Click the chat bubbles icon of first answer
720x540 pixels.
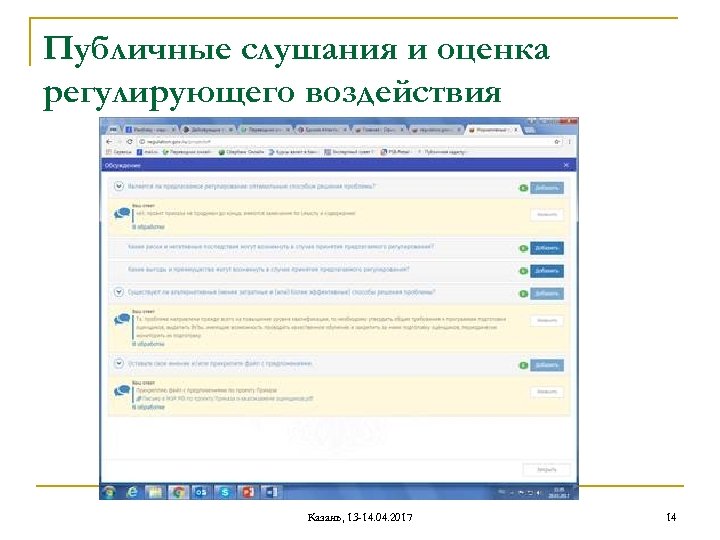122,214
